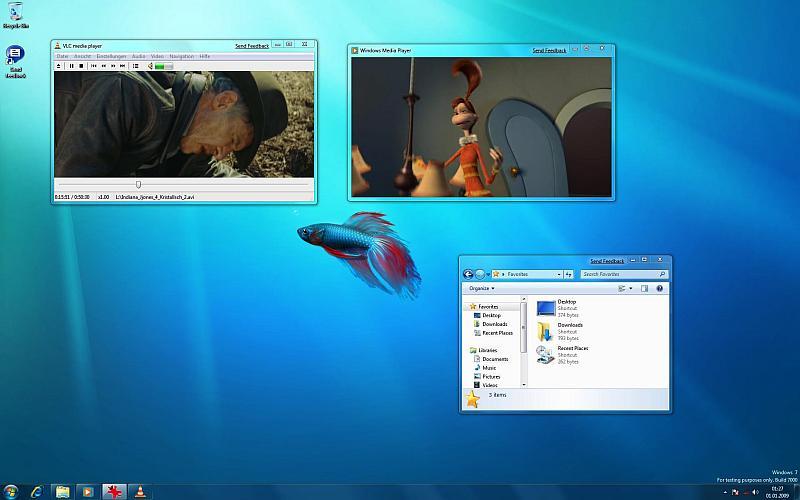The width and height of the screenshot is (800, 500).
Task: Open the Explorer help question-mark icon
Action: coord(660,288)
